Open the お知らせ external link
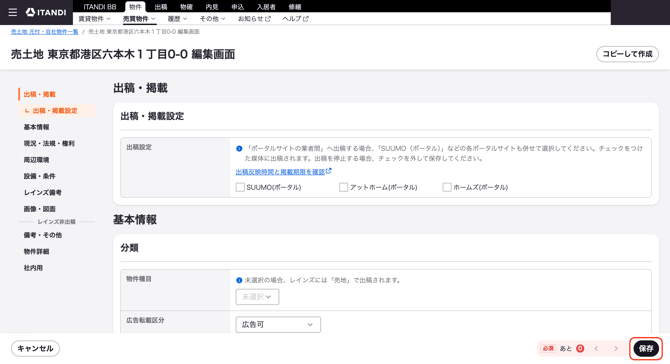This screenshot has height=364, width=670. tap(254, 19)
